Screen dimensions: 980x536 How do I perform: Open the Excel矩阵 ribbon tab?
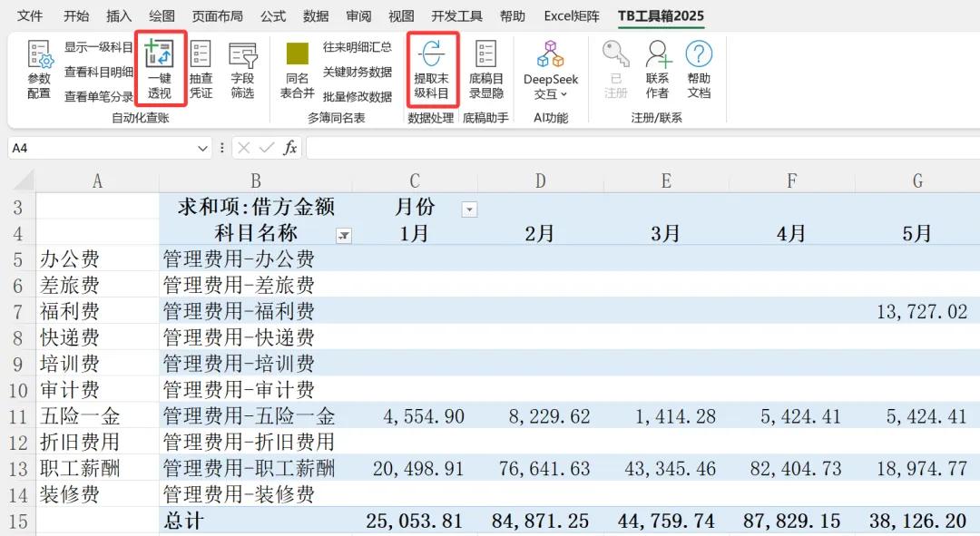point(572,15)
